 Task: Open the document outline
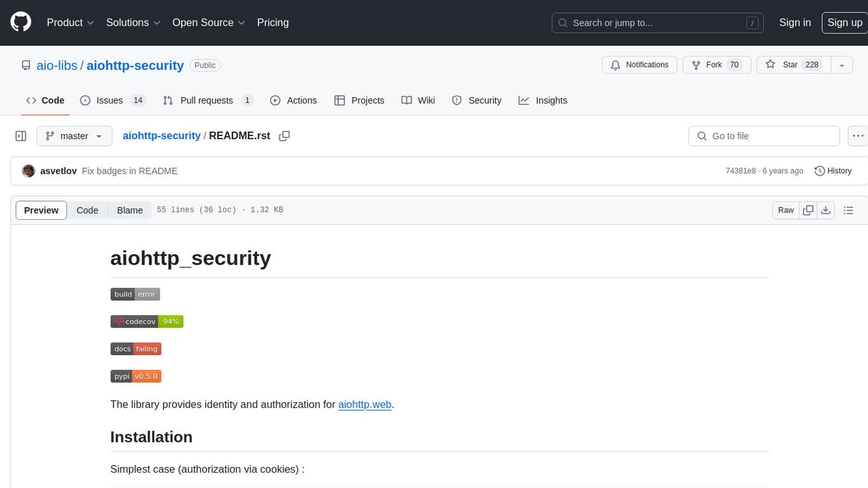pyautogui.click(x=848, y=210)
